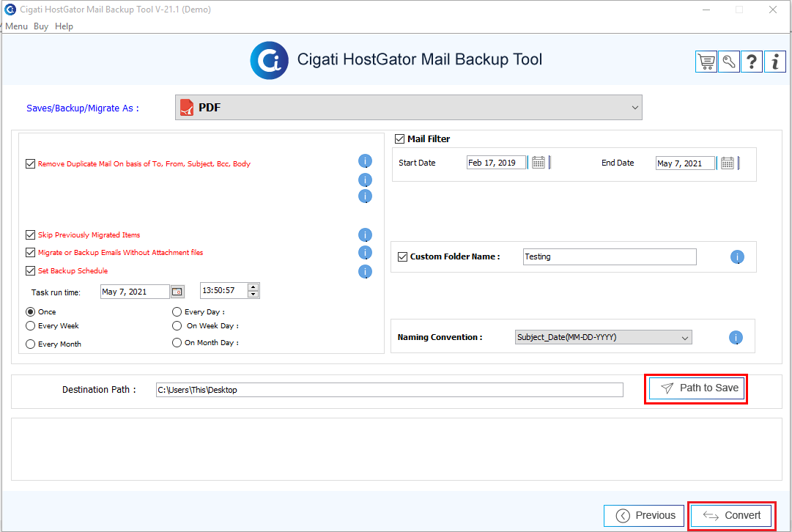Open the Help menu

(x=64, y=26)
